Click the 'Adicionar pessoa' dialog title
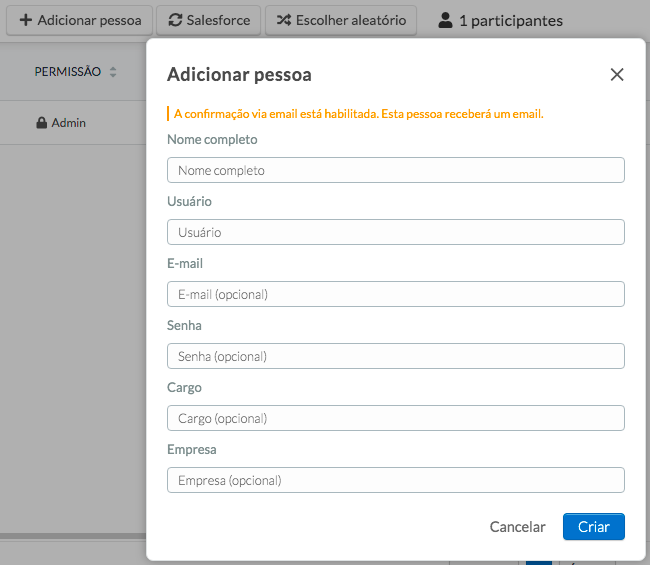650x565 pixels. click(x=239, y=75)
